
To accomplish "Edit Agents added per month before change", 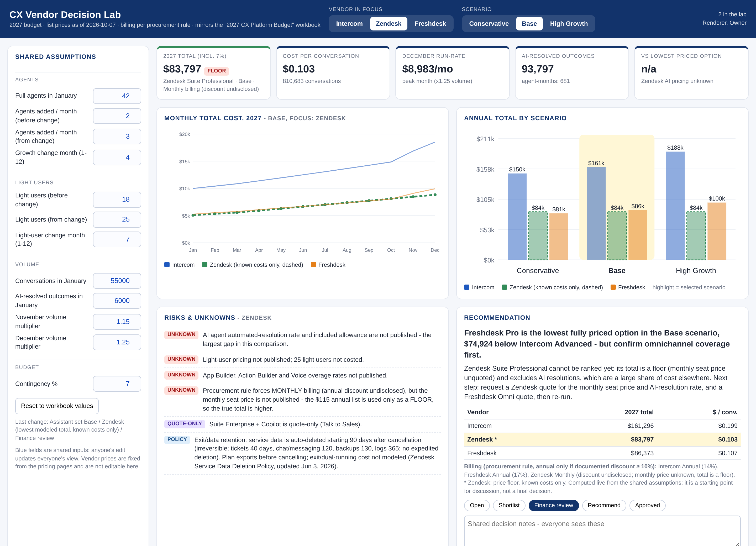I will click(x=117, y=116).
